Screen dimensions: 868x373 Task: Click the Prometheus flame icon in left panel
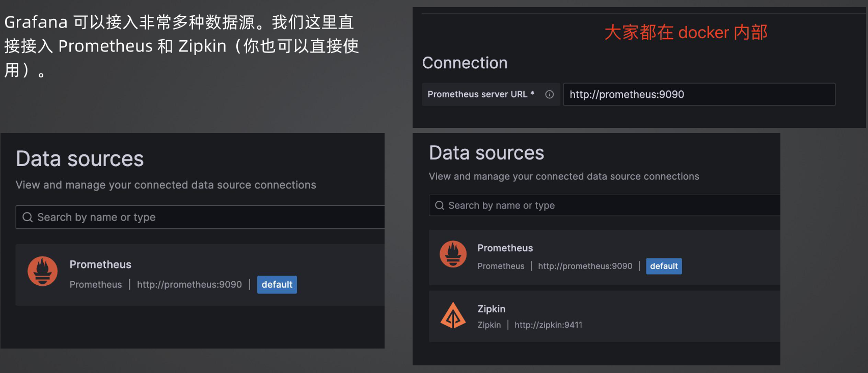[42, 271]
